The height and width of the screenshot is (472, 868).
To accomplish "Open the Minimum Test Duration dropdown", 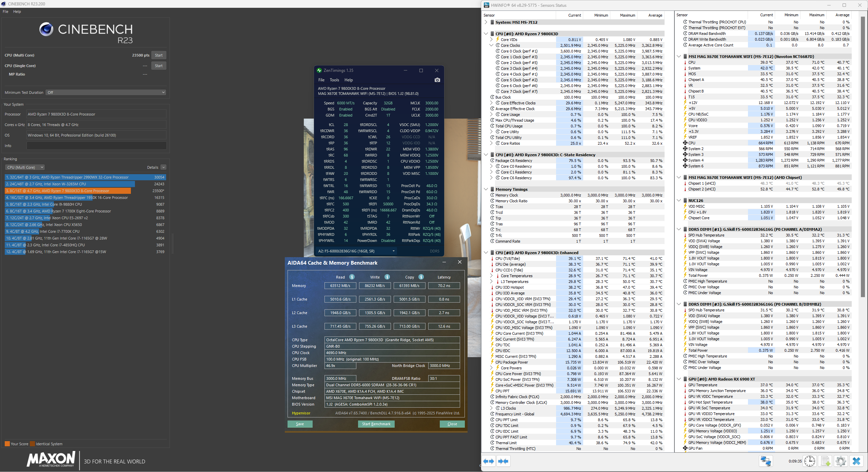I will click(106, 93).
